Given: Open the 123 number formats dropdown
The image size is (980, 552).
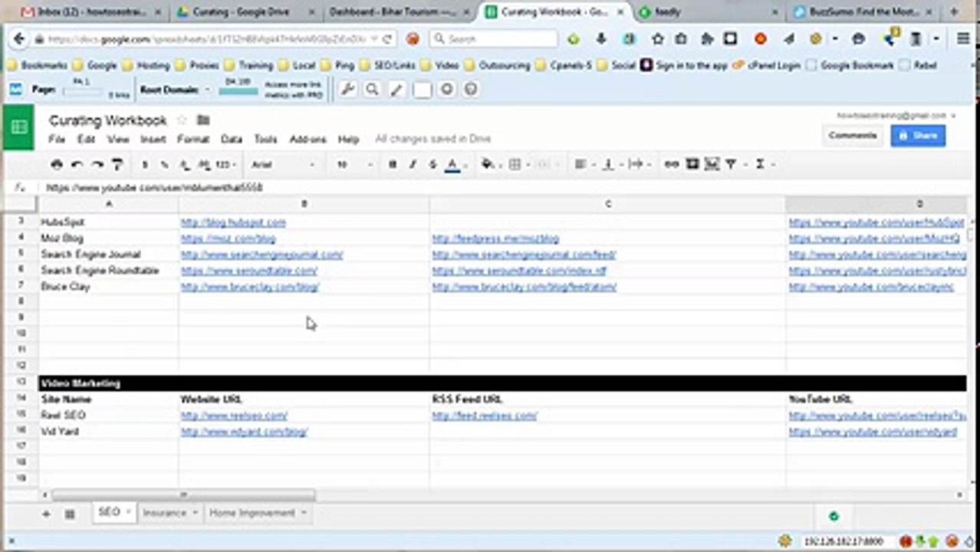Looking at the screenshot, I should tap(225, 164).
